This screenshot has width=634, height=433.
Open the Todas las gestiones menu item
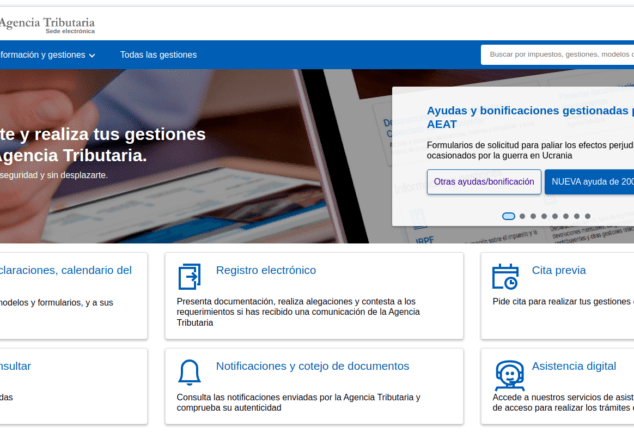pos(158,55)
